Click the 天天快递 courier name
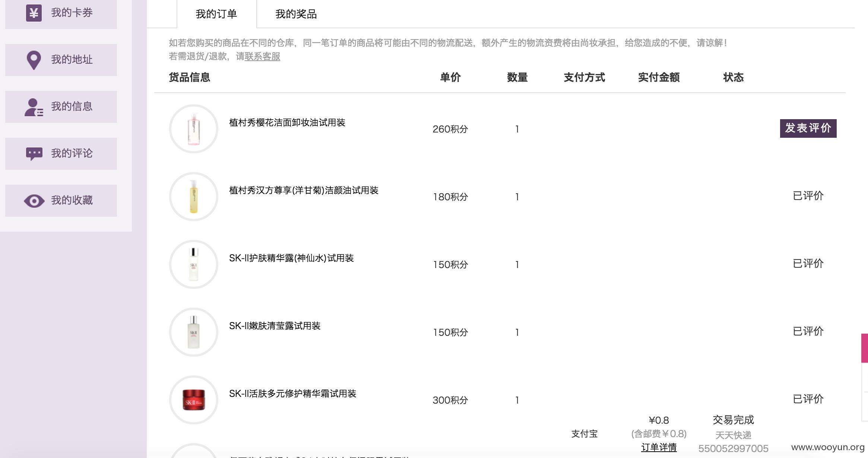Viewport: 868px width, 458px height. click(x=733, y=435)
